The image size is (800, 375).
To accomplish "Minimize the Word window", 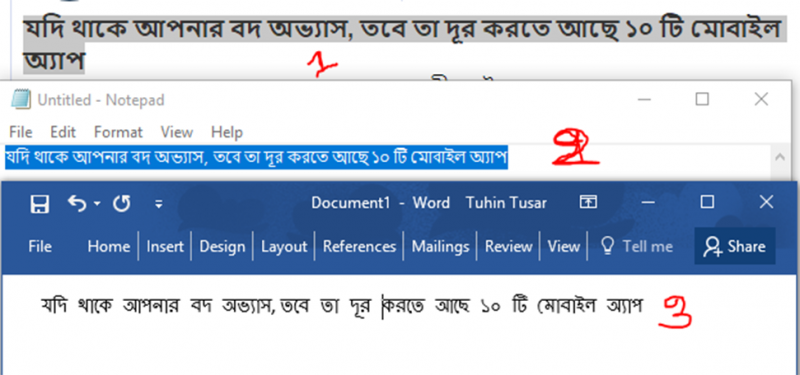I will coord(648,203).
